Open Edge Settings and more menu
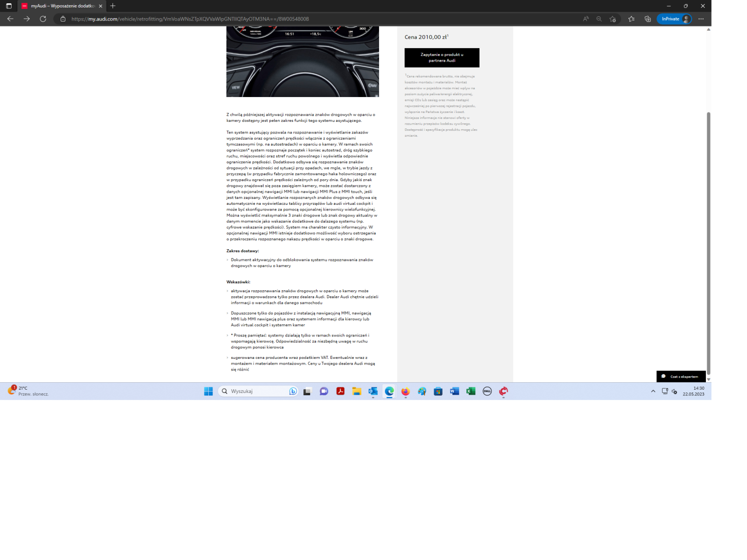 point(701,19)
